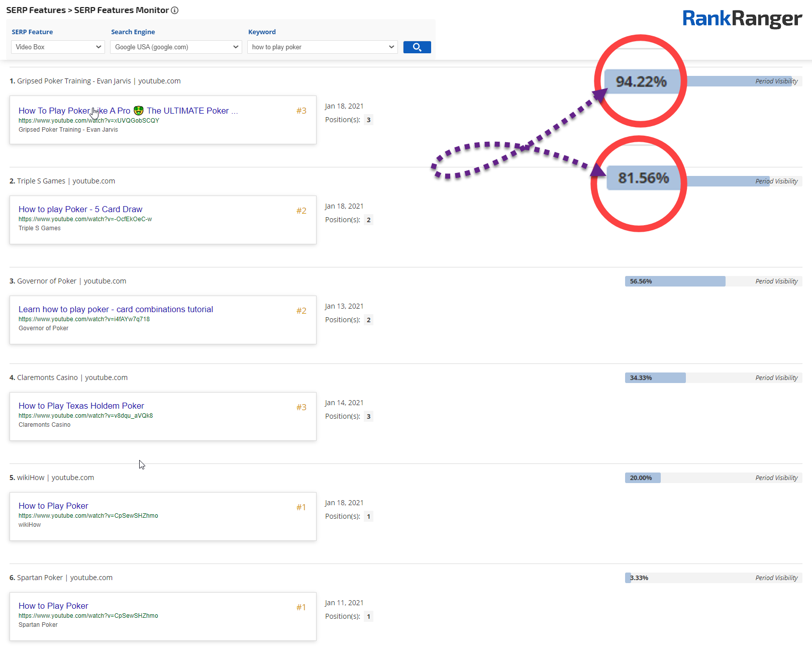Click the #2 rank in the Triple S Games card
This screenshot has width=812, height=658.
301,211
